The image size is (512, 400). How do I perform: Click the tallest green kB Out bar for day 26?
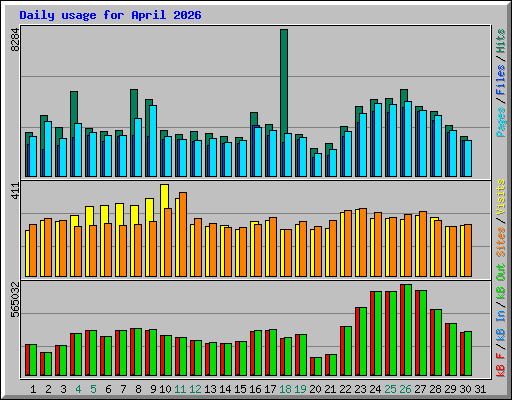(408, 330)
